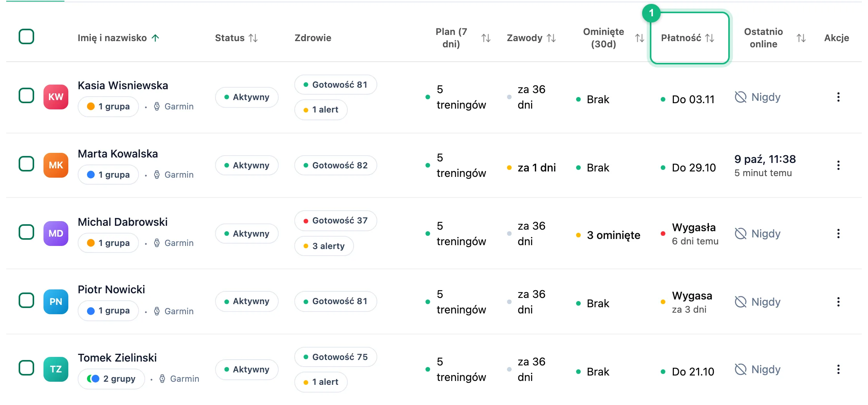Click the 3 alerty badge

pyautogui.click(x=324, y=246)
